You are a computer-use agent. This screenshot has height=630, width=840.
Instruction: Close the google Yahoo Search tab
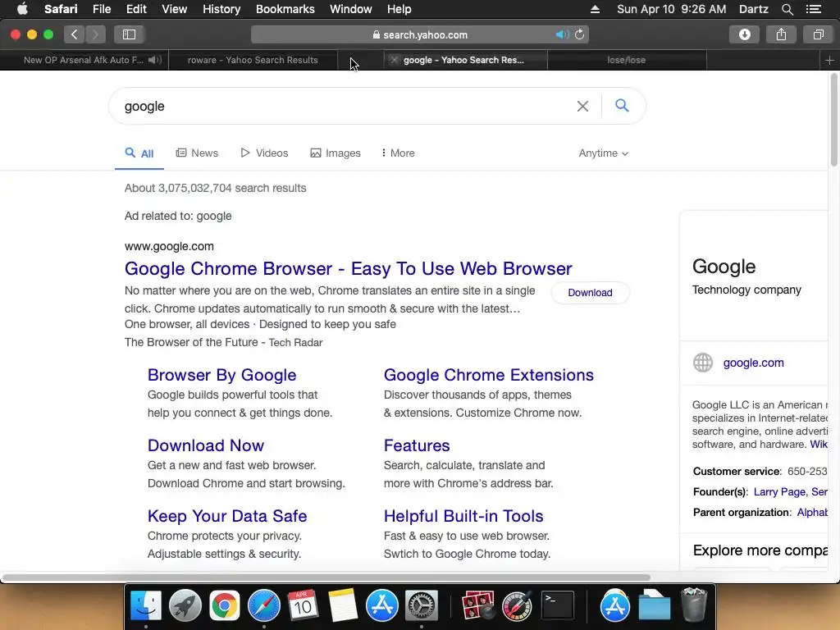394,60
